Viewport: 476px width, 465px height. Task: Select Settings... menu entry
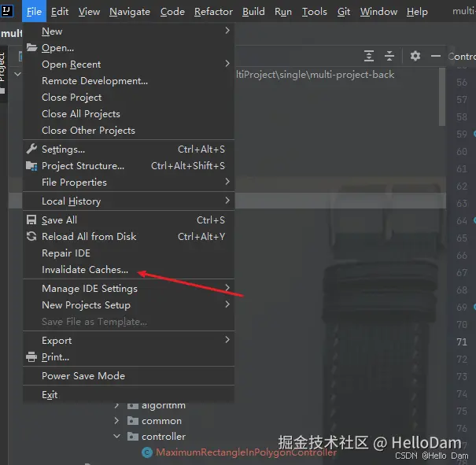click(128, 149)
